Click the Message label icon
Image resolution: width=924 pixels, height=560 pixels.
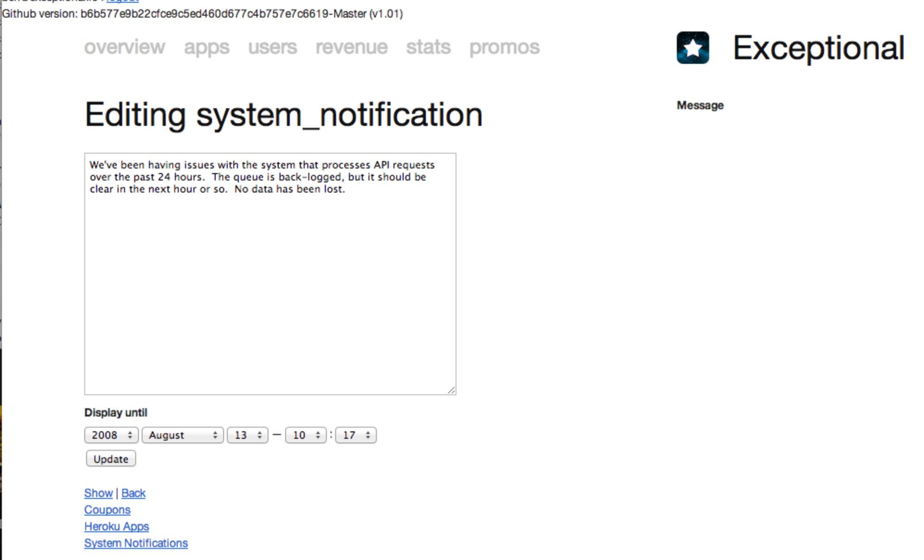[699, 106]
